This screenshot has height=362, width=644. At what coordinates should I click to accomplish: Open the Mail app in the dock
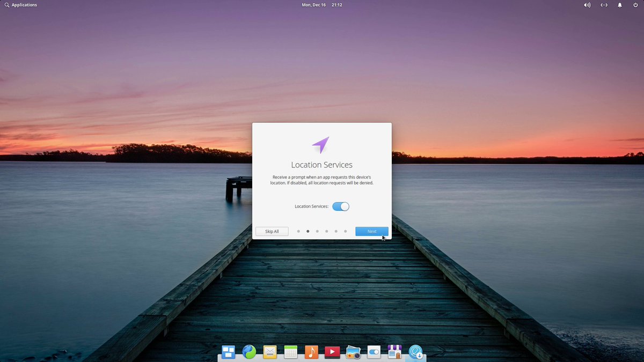pyautogui.click(x=270, y=352)
